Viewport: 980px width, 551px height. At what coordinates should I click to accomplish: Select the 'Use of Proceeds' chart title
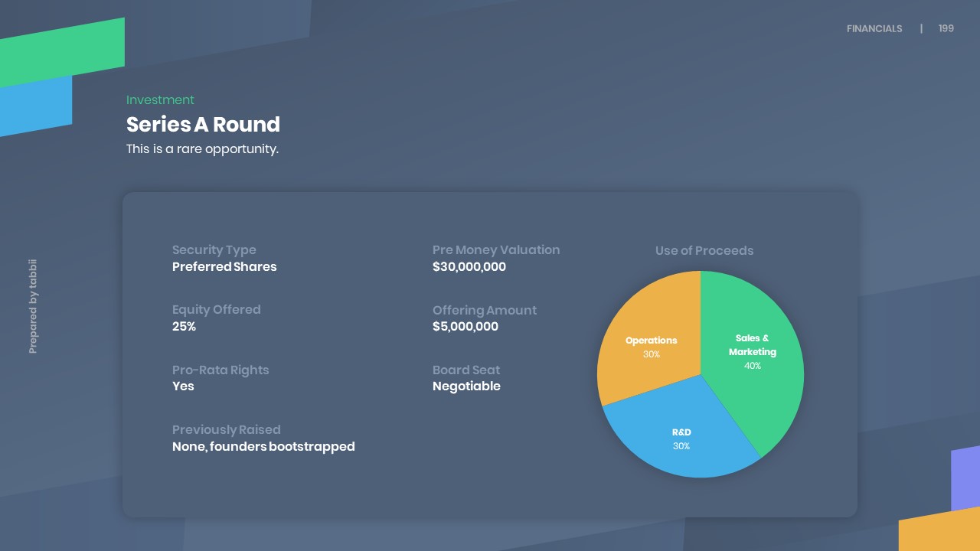tap(704, 250)
